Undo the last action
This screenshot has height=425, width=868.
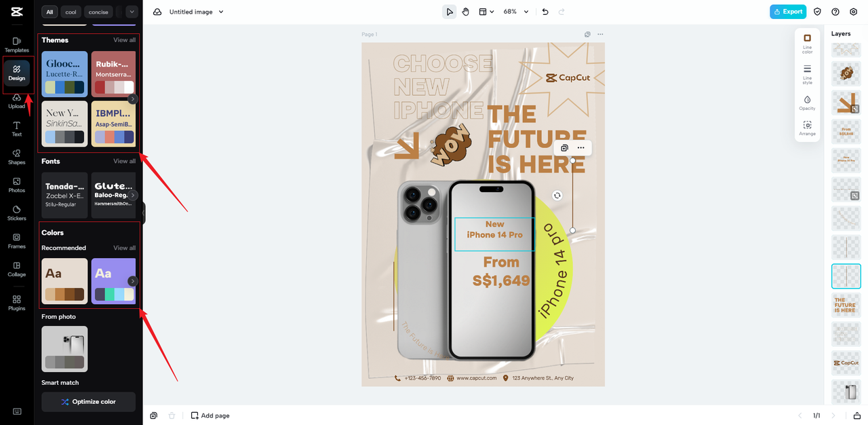[x=545, y=12]
